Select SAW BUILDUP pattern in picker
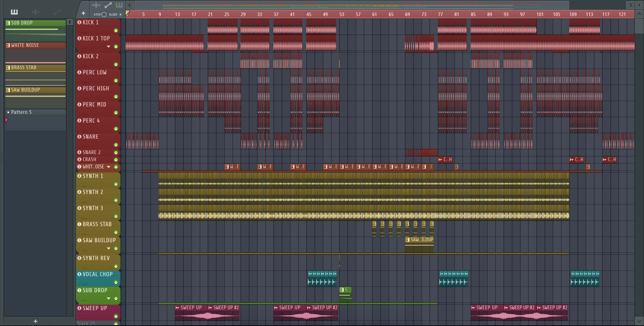 click(36, 97)
